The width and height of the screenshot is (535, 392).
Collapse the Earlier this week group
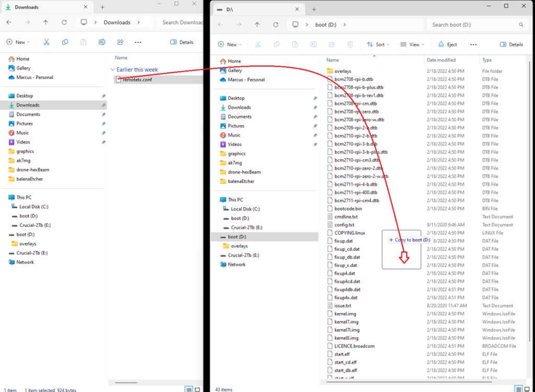pos(113,69)
